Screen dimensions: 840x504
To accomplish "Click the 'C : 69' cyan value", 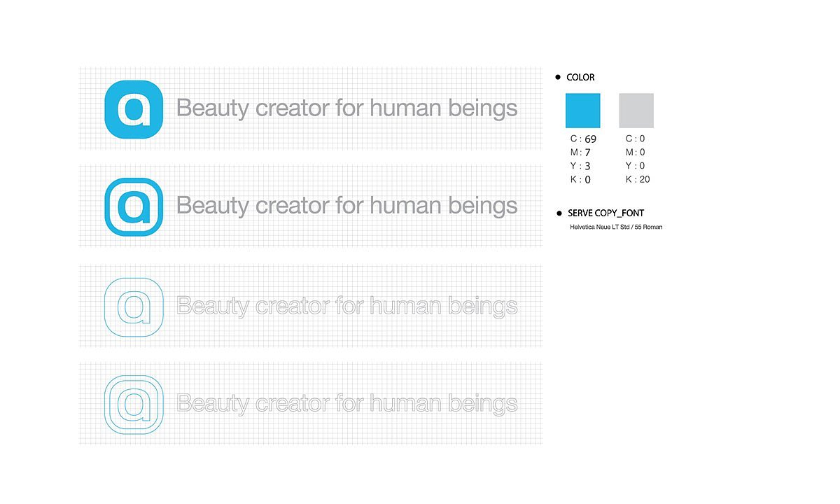I will pos(583,139).
